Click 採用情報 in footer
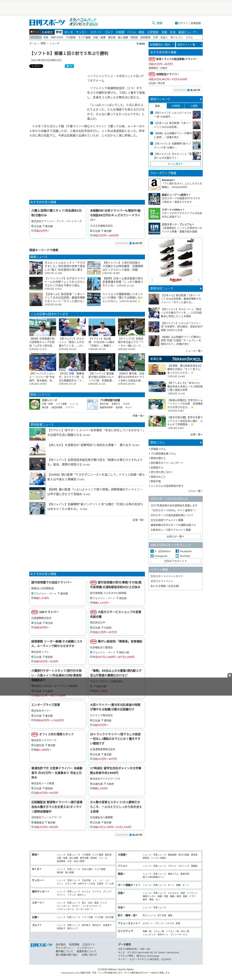Screen dimensions: 232x980 (x=74, y=944)
